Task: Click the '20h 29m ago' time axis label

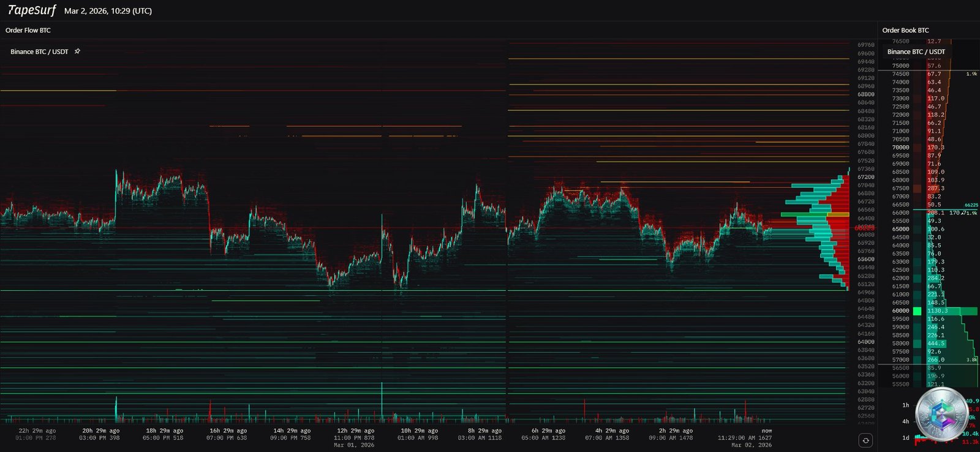Action: [x=101, y=431]
